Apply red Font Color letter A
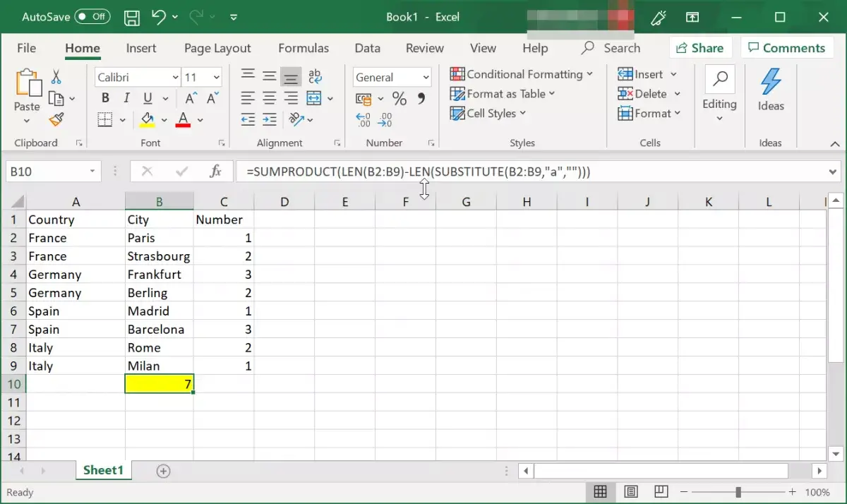 coord(183,119)
